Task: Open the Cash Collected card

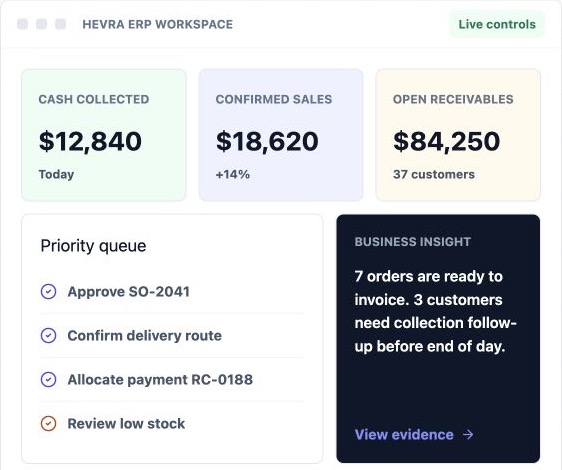Action: 104,135
